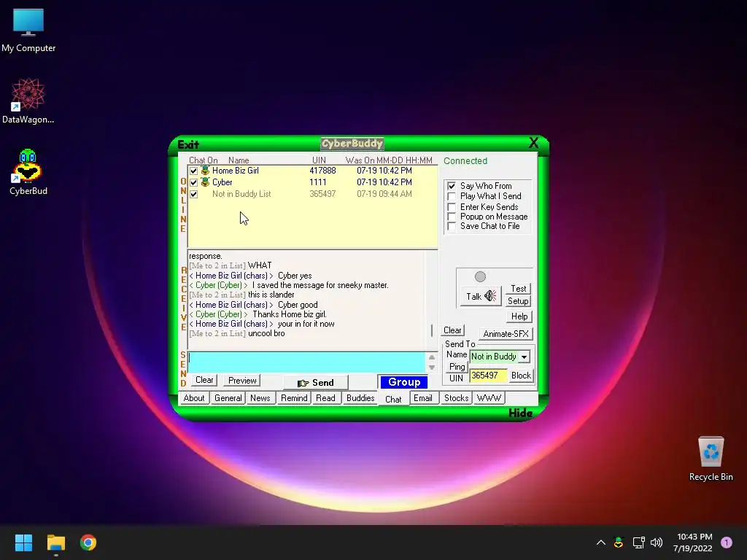Click send box scroll down arrow

tap(431, 367)
